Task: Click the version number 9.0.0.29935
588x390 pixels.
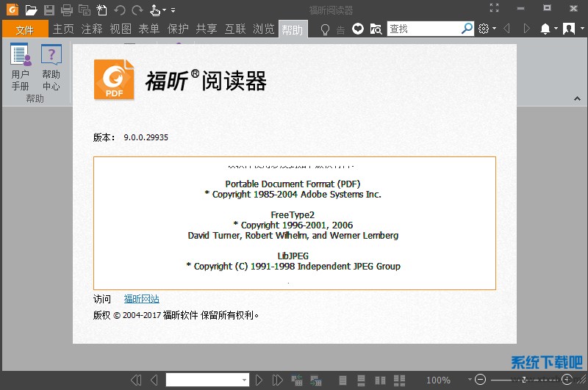Action: point(146,137)
